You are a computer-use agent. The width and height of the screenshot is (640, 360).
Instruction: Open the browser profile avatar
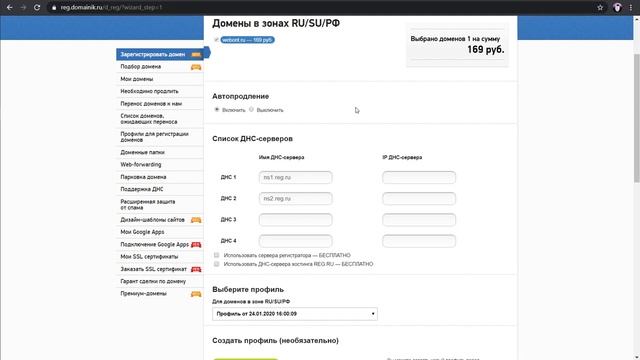[x=617, y=7]
